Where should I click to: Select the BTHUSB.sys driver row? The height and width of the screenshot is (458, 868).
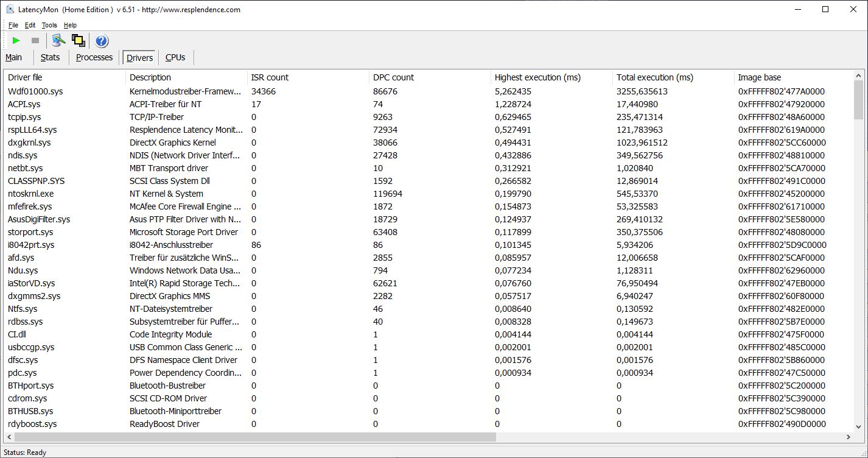click(429, 411)
